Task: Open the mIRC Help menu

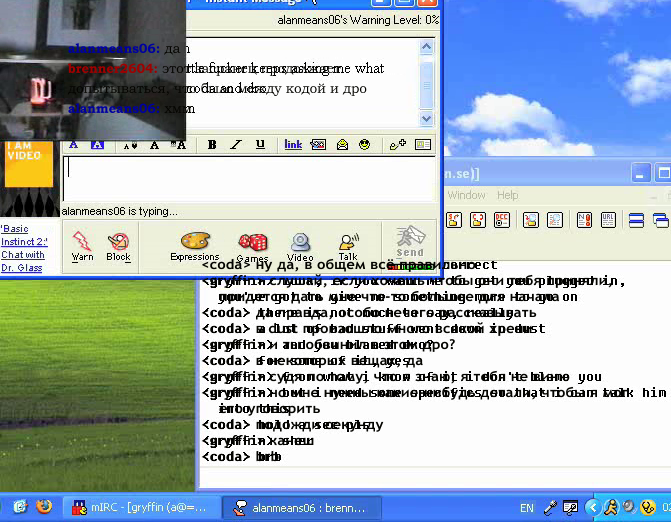Action: pos(508,195)
